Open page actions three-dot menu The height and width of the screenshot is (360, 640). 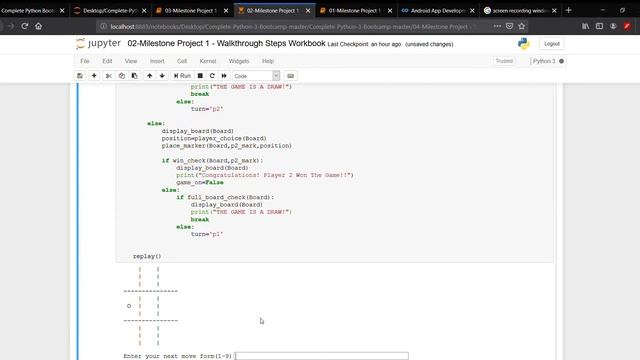point(497,26)
